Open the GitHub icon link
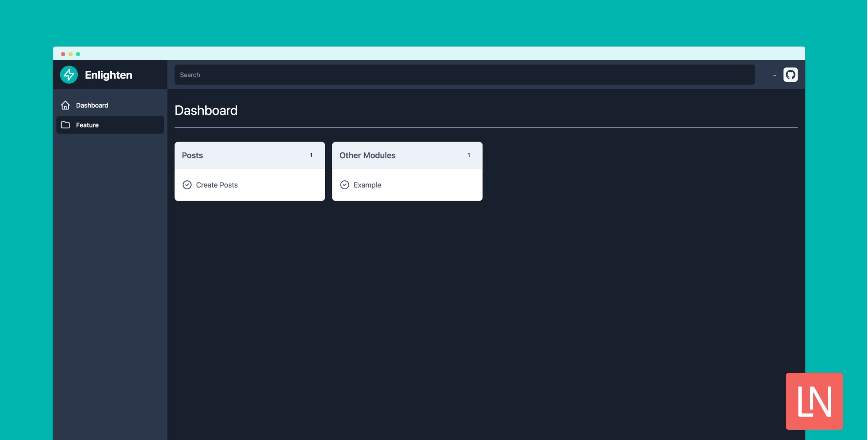 click(x=790, y=75)
